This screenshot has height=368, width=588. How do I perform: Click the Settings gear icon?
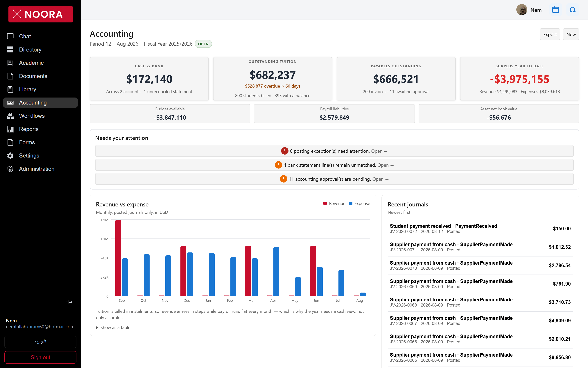coord(10,155)
